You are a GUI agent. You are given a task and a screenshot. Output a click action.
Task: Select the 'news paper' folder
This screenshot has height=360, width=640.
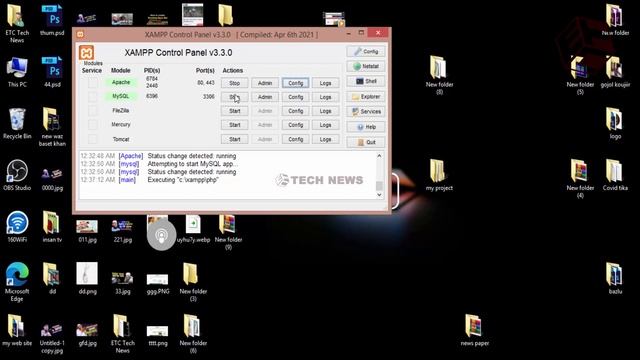click(474, 330)
